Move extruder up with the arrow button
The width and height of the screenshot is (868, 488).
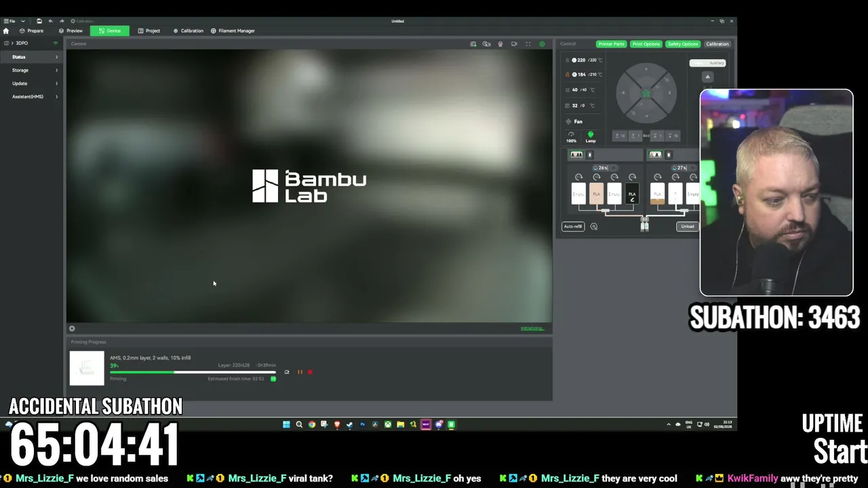click(707, 77)
